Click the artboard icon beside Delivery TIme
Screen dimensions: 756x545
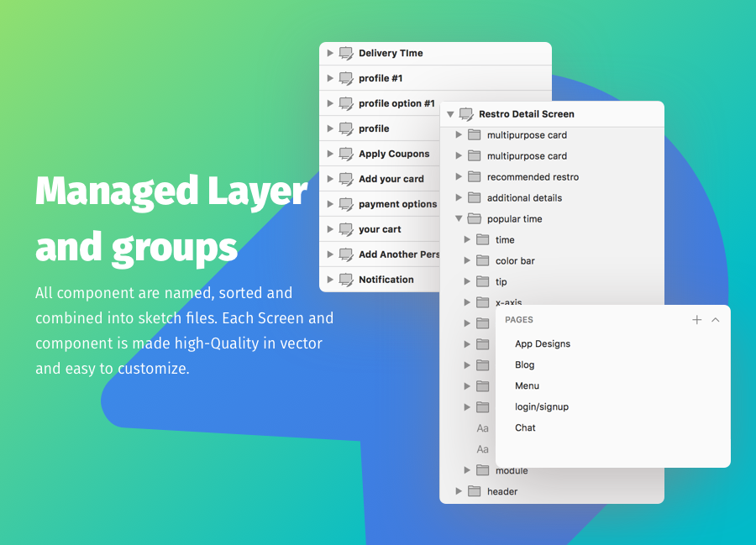346,53
